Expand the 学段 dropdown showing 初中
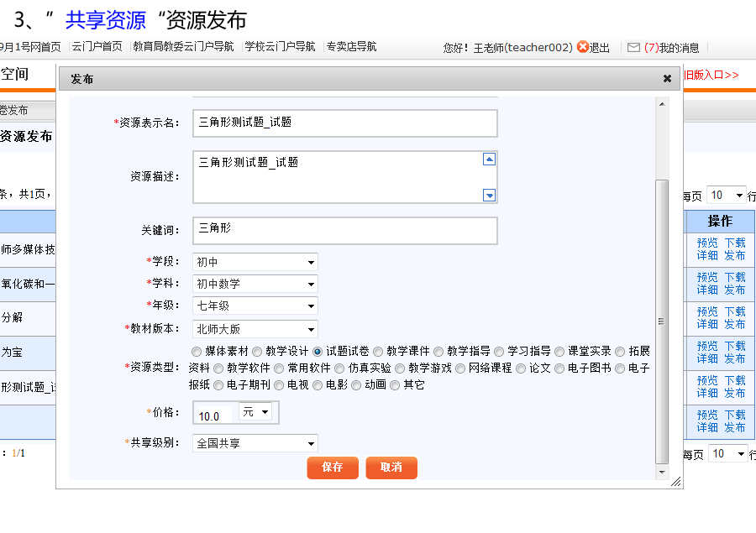 click(x=255, y=262)
